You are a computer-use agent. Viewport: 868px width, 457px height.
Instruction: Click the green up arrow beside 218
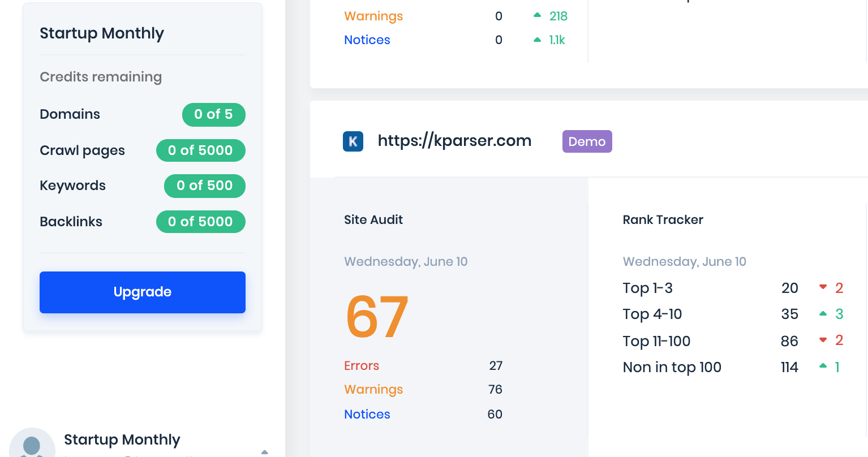click(538, 16)
